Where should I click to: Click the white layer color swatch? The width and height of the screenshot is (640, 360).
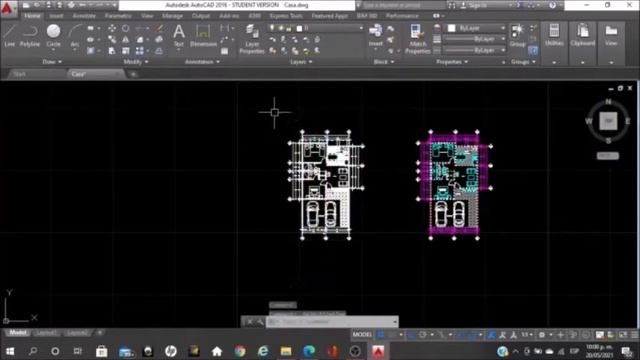click(x=299, y=28)
